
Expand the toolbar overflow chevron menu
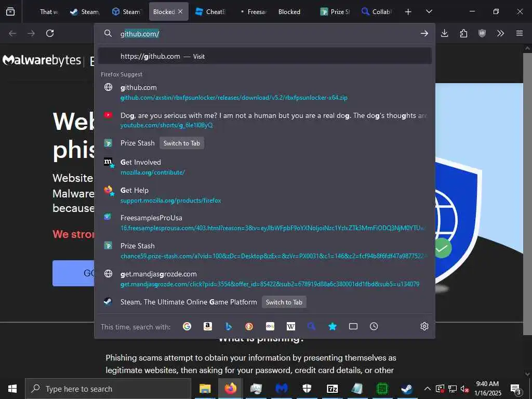[x=500, y=33]
